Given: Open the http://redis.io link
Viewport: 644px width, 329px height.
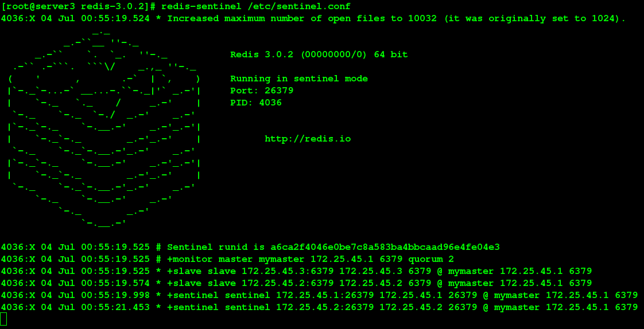Looking at the screenshot, I should [308, 139].
